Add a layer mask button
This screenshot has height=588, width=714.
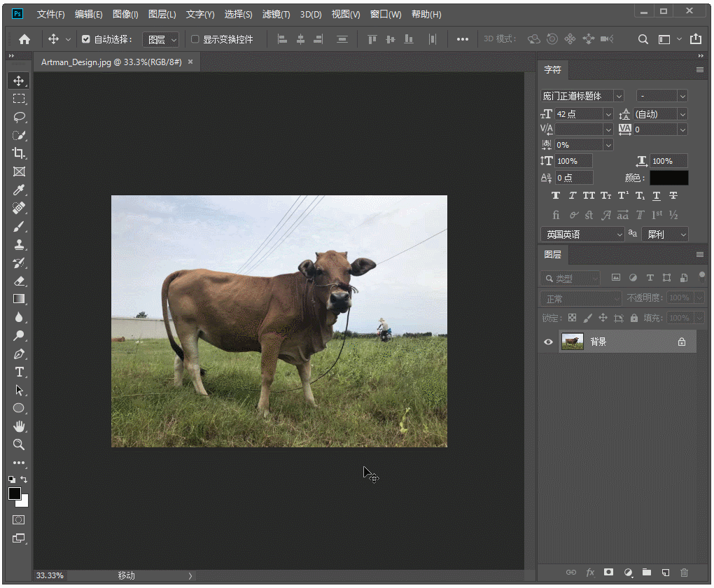pos(608,573)
